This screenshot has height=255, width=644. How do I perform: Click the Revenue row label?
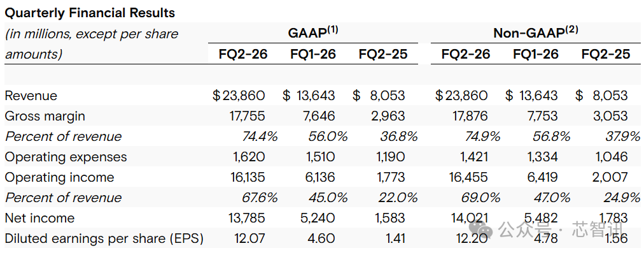tap(31, 96)
